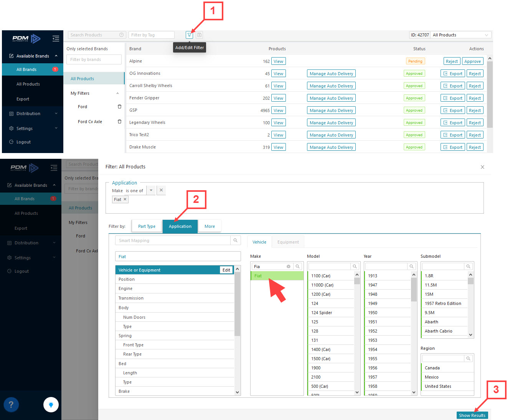Image resolution: width=510 pixels, height=420 pixels.
Task: Reject the Alpine brand
Action: coord(452,61)
